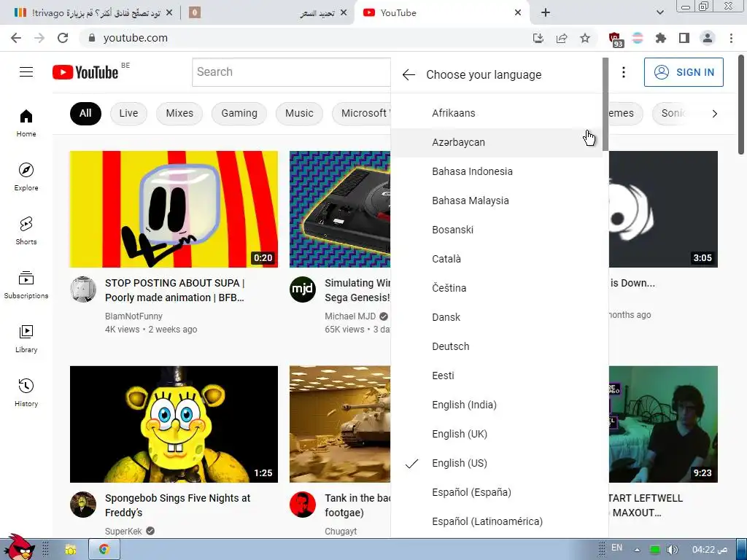Open Spongebob Sings Five Nights thumbnail

pos(174,424)
